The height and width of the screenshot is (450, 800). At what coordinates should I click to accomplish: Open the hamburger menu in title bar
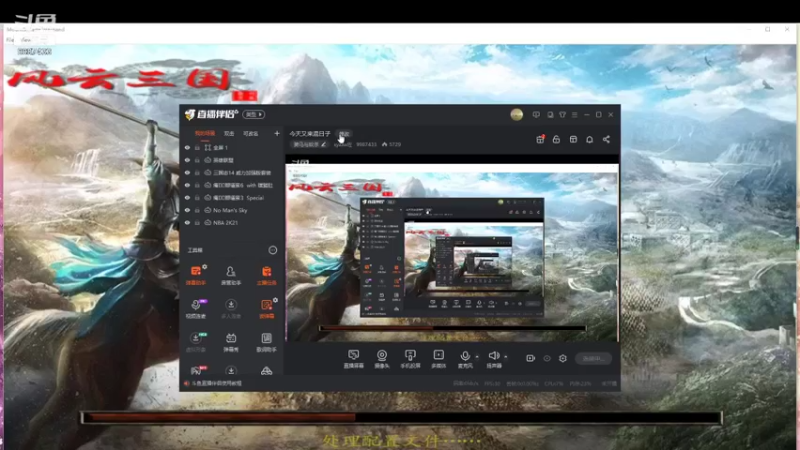click(x=574, y=115)
